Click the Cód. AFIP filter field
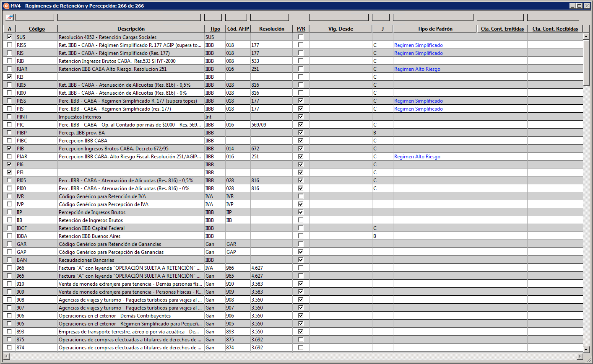 pyautogui.click(x=236, y=17)
